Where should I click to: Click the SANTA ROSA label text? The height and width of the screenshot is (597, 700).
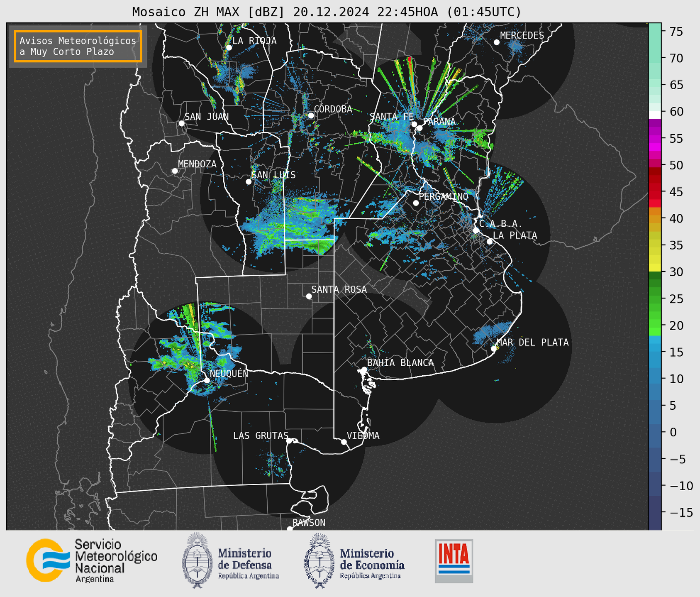pos(339,289)
